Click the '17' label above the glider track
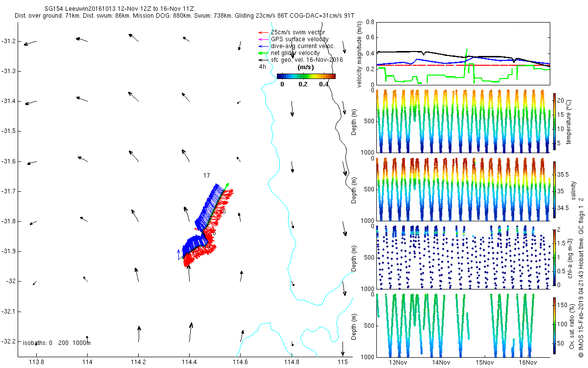This screenshot has height=368, width=588. [x=207, y=175]
